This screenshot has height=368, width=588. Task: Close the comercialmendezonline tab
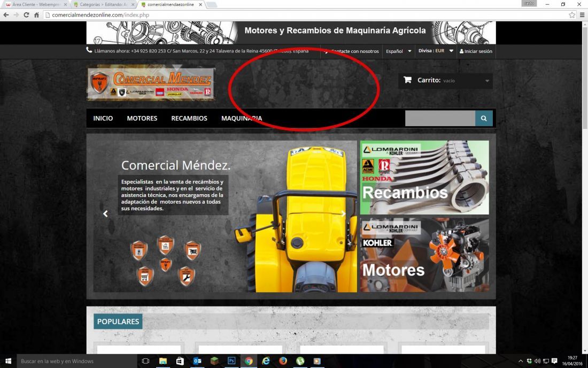pyautogui.click(x=200, y=4)
